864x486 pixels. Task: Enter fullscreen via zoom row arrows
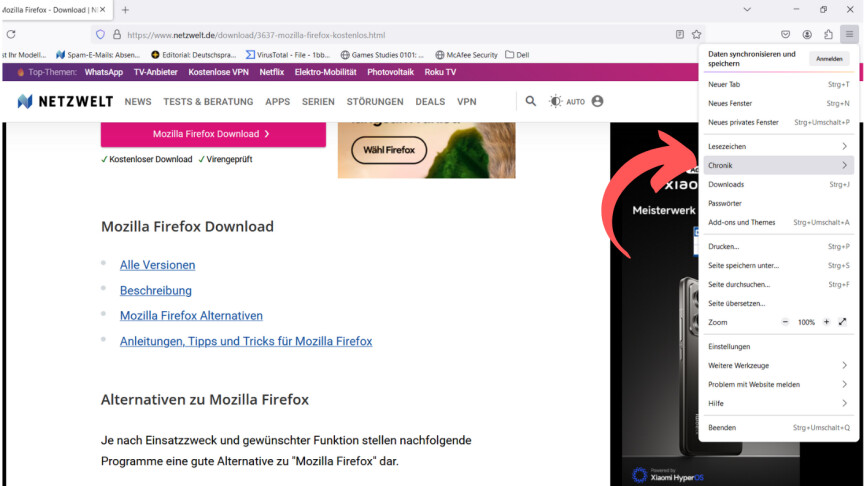(843, 322)
